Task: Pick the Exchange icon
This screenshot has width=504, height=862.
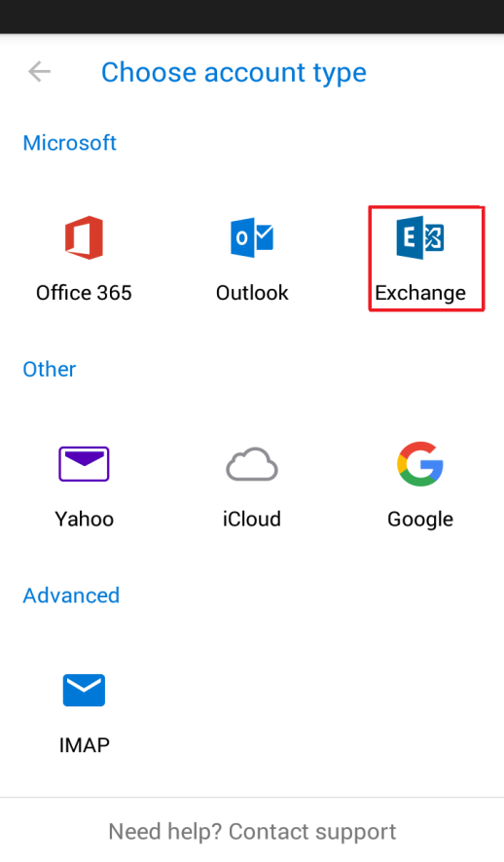Action: (420, 237)
